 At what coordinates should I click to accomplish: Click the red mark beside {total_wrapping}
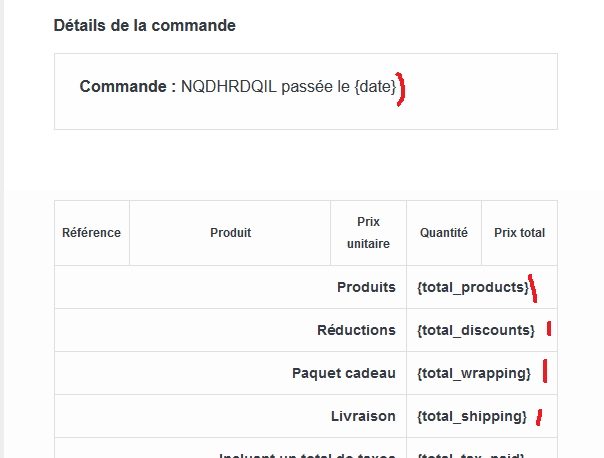[x=545, y=372]
